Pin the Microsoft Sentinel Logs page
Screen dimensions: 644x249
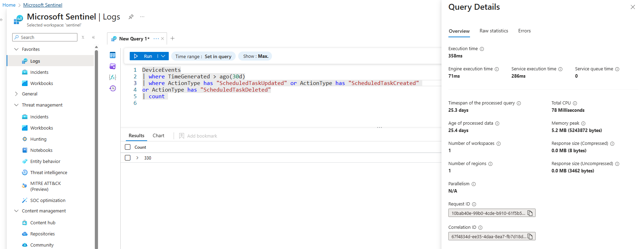pos(131,17)
